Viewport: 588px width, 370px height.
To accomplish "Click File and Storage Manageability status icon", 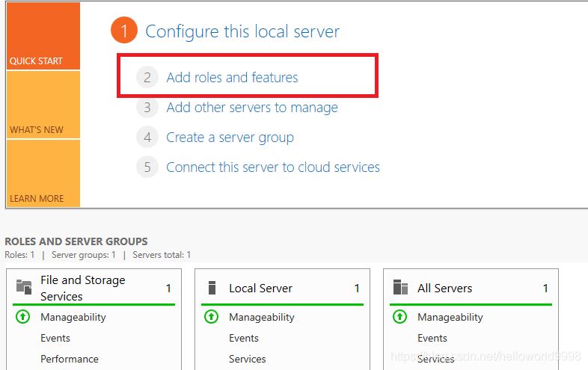I will tap(23, 317).
